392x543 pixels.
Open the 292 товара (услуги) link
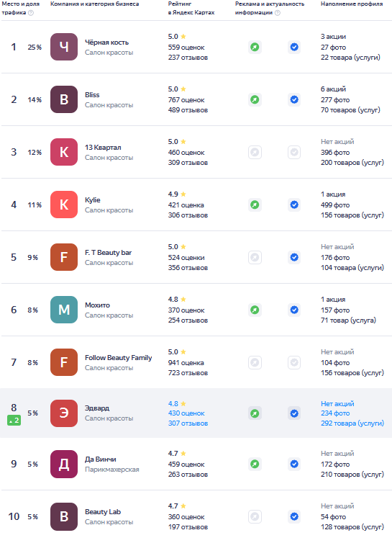point(352,423)
